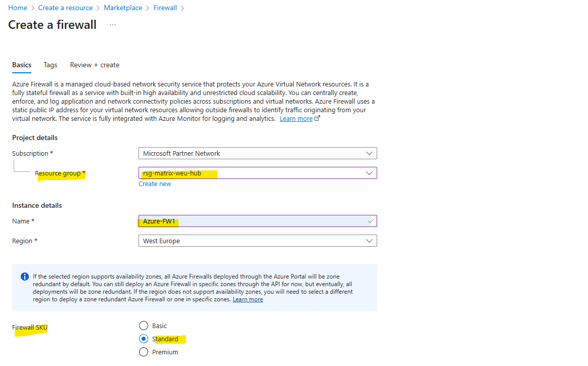Image resolution: width=588 pixels, height=366 pixels.
Task: Select the Standard firewall SKU radio button
Action: [144, 339]
